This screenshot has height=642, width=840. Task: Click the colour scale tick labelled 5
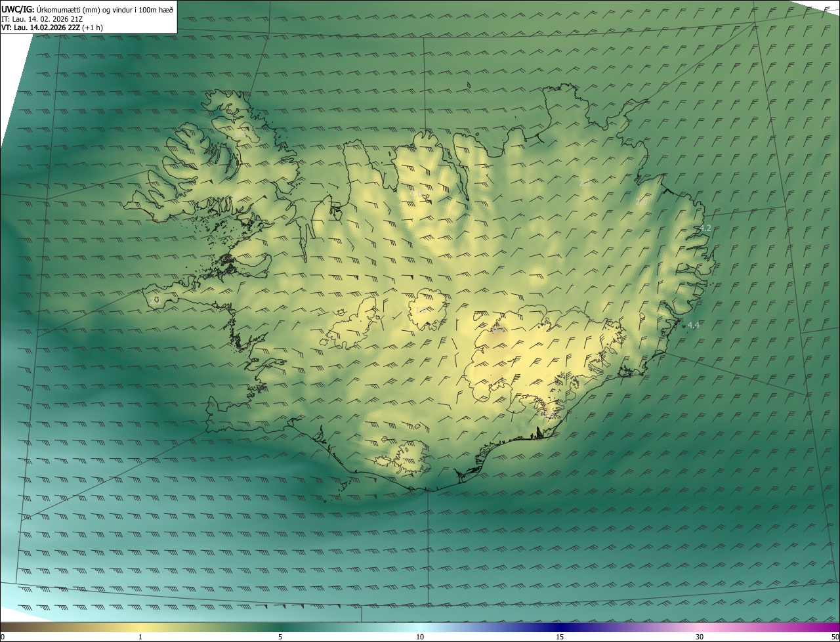[x=280, y=637]
